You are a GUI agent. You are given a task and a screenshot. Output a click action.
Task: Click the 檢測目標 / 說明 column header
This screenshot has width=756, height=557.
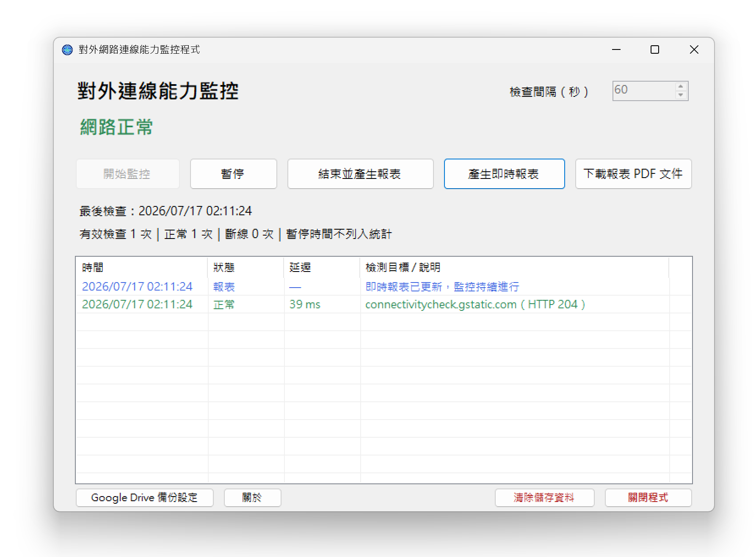click(x=515, y=267)
